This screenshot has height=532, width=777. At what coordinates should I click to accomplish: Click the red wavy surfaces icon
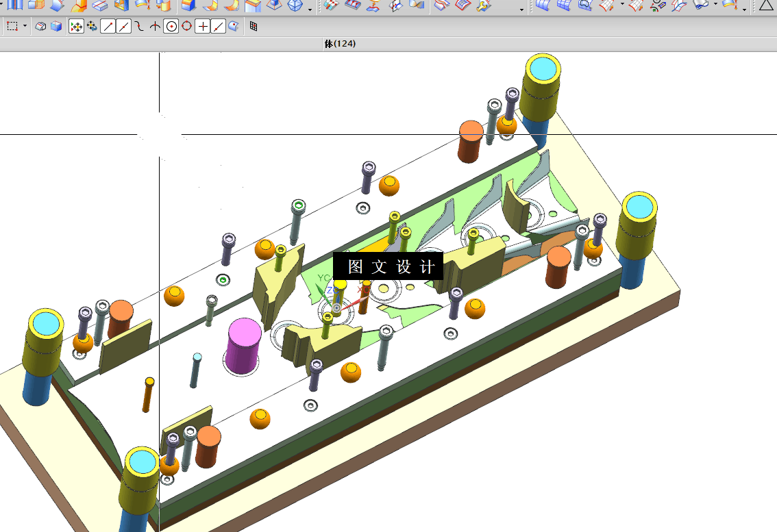[441, 5]
